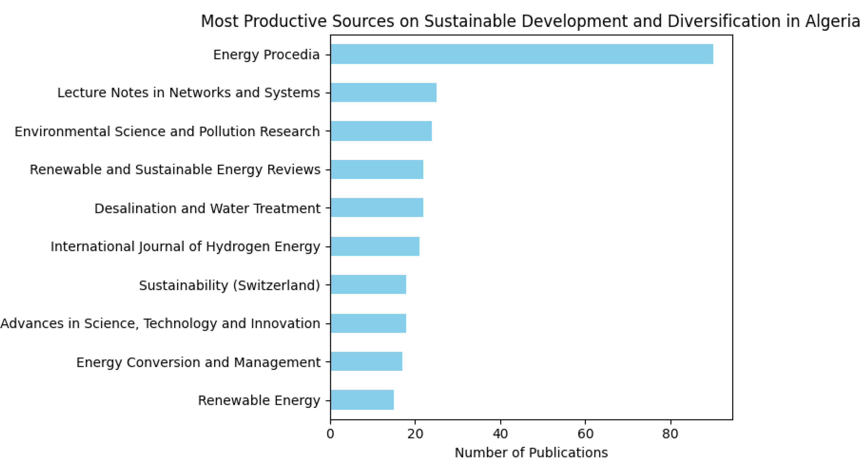The height and width of the screenshot is (465, 868).
Task: Click the Lecture Notes in Networks bar
Action: click(383, 92)
